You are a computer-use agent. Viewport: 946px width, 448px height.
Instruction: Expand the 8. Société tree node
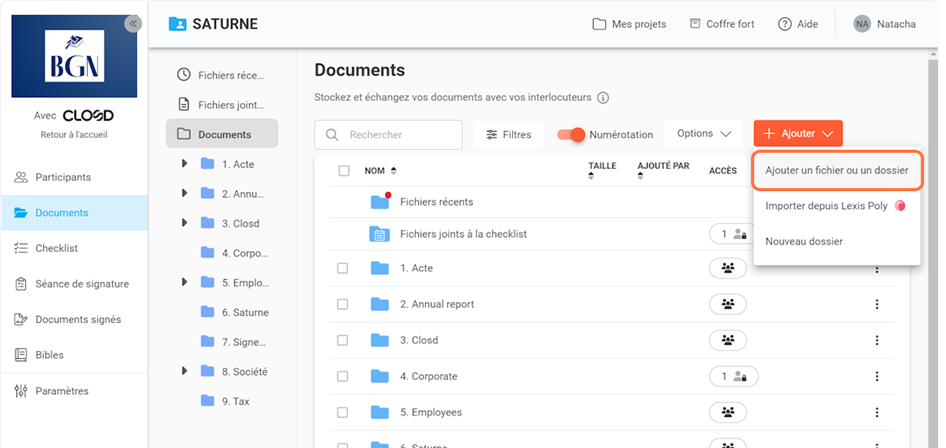click(x=184, y=371)
